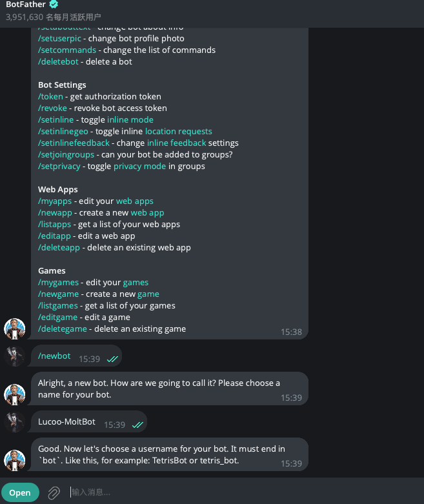424x504 pixels.
Task: Click the /revoke command link
Action: 53,108
